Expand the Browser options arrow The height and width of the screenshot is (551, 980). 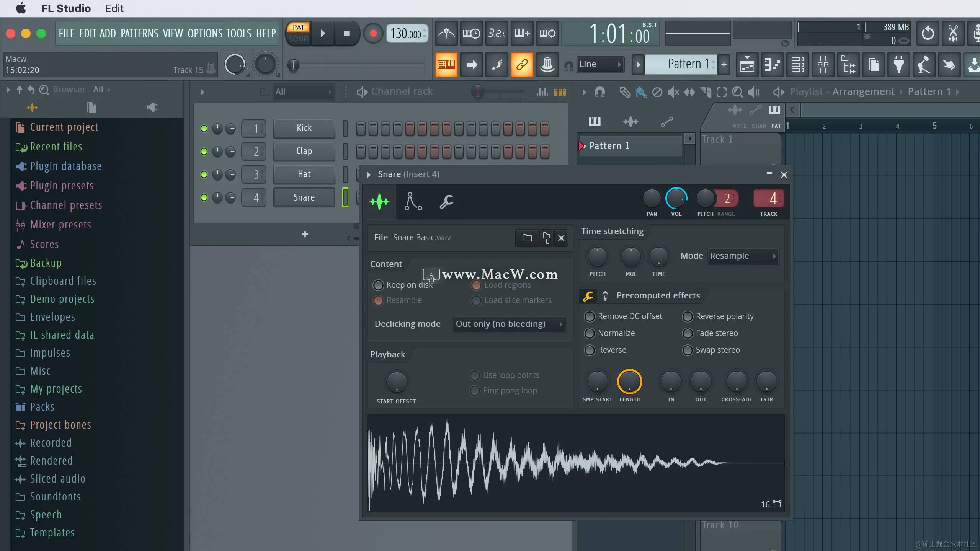point(8,90)
